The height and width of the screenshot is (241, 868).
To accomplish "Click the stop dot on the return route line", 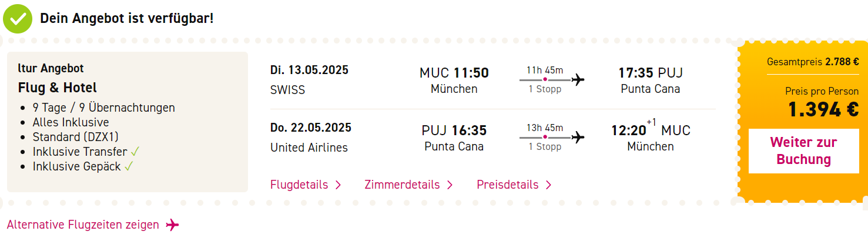I will tap(545, 137).
